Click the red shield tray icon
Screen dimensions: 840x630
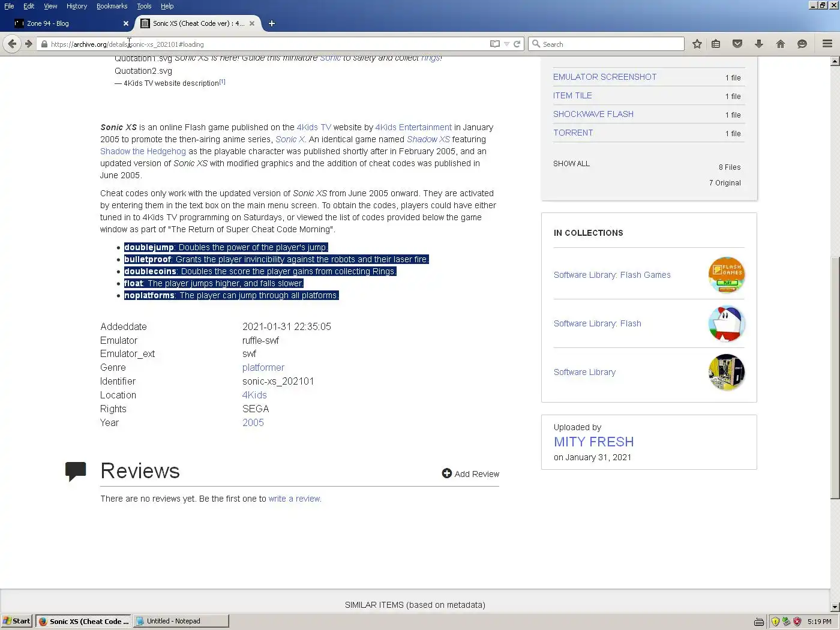click(x=797, y=622)
